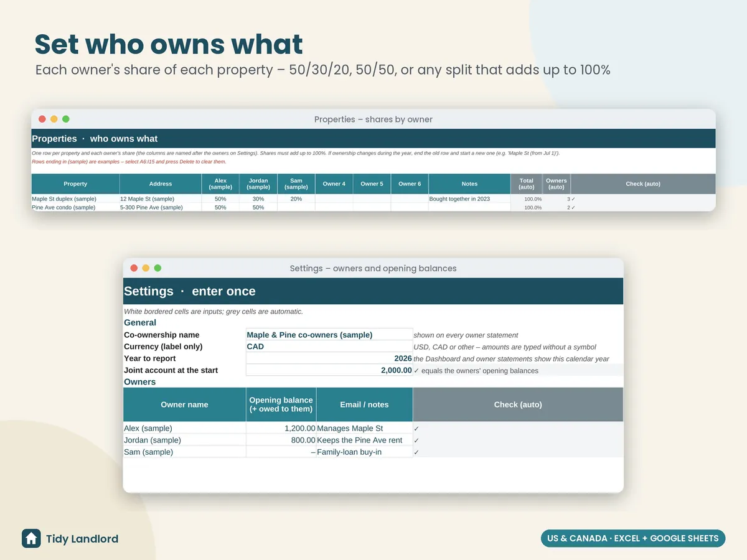Click the 5-300 Pine Ave (sample) address cell

161,208
